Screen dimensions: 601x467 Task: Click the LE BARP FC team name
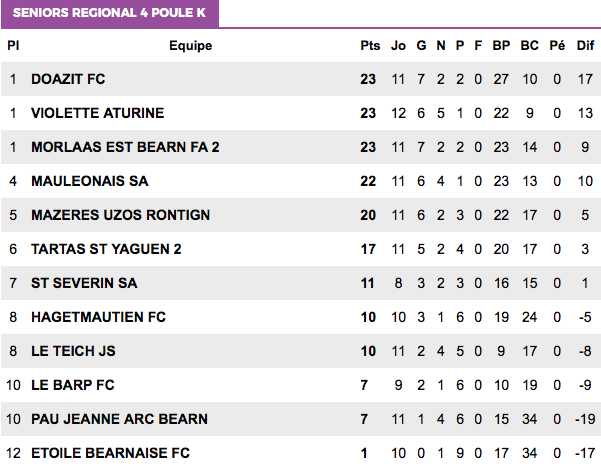click(73, 385)
